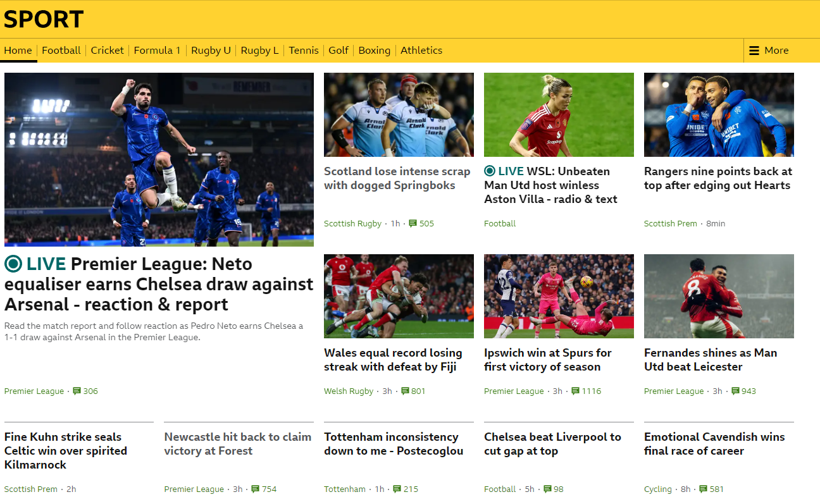This screenshot has height=504, width=820.
Task: Click the Man Utd women's player thumbnail
Action: (559, 114)
